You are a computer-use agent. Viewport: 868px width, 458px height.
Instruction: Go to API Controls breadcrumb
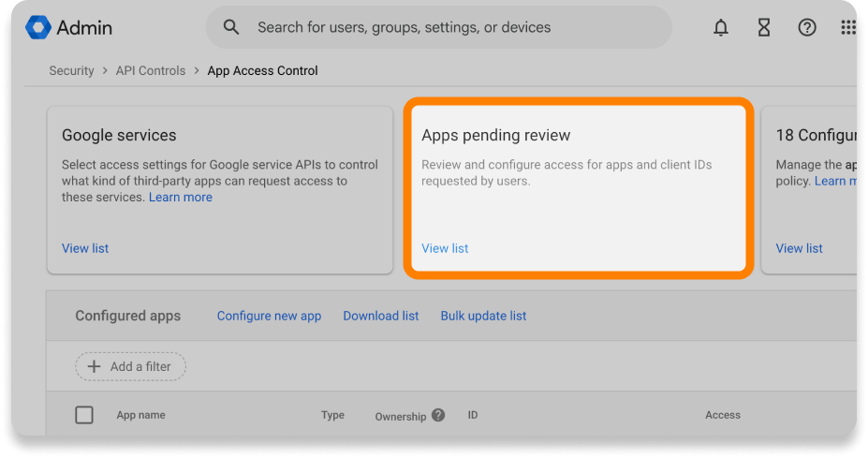(x=151, y=71)
